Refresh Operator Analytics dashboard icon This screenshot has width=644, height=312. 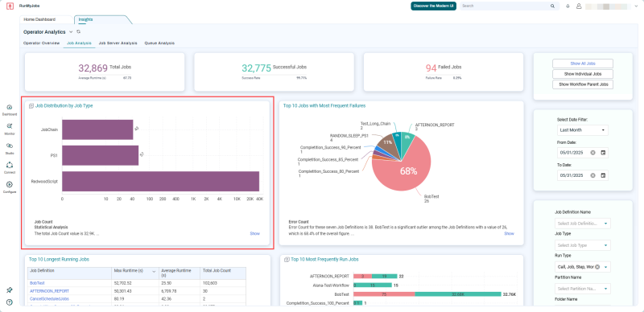[78, 31]
